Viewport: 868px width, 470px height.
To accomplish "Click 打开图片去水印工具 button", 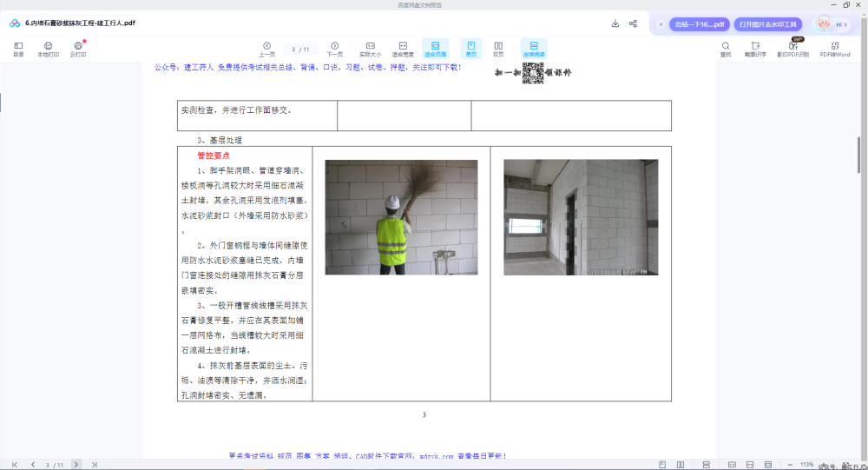I will (768, 24).
